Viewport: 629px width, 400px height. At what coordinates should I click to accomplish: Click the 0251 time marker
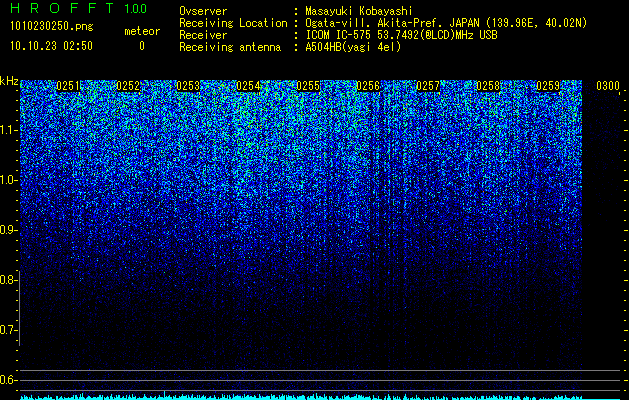tap(68, 86)
